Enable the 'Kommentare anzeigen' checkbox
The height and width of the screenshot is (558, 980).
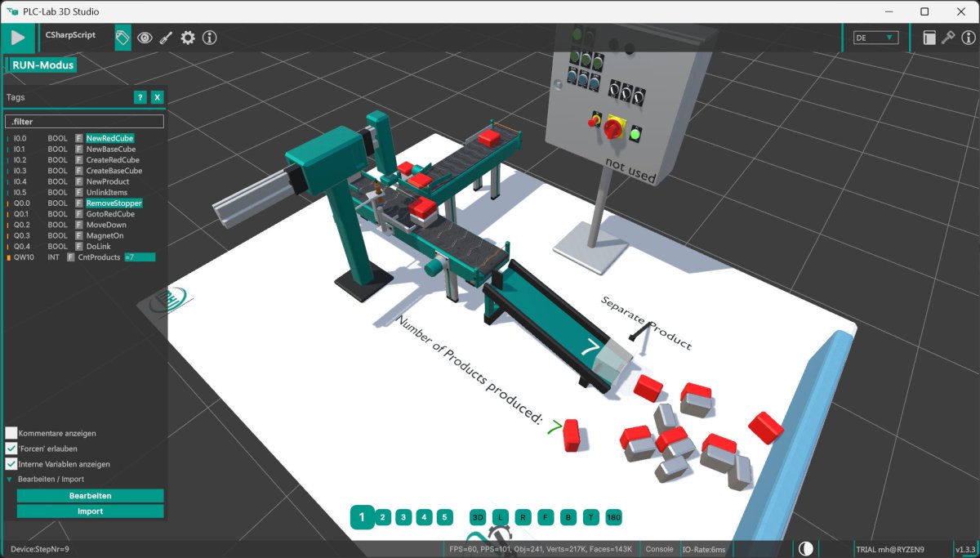(11, 433)
